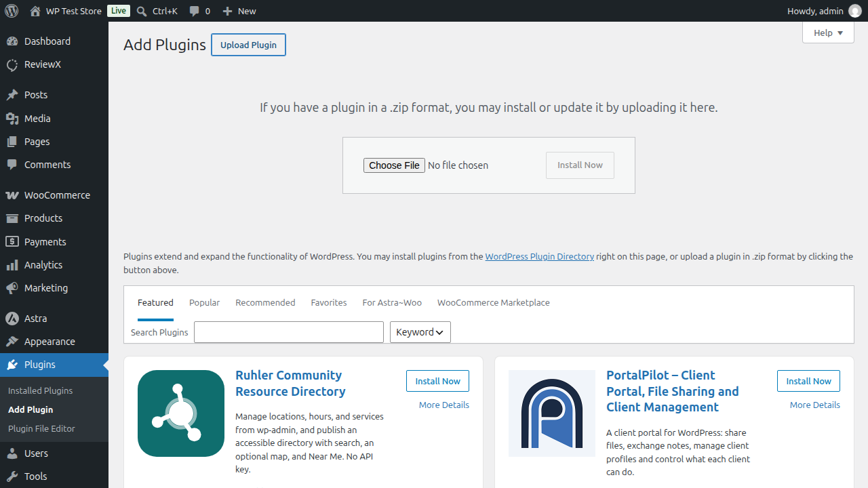
Task: Click the admin avatar icon
Action: click(x=855, y=11)
